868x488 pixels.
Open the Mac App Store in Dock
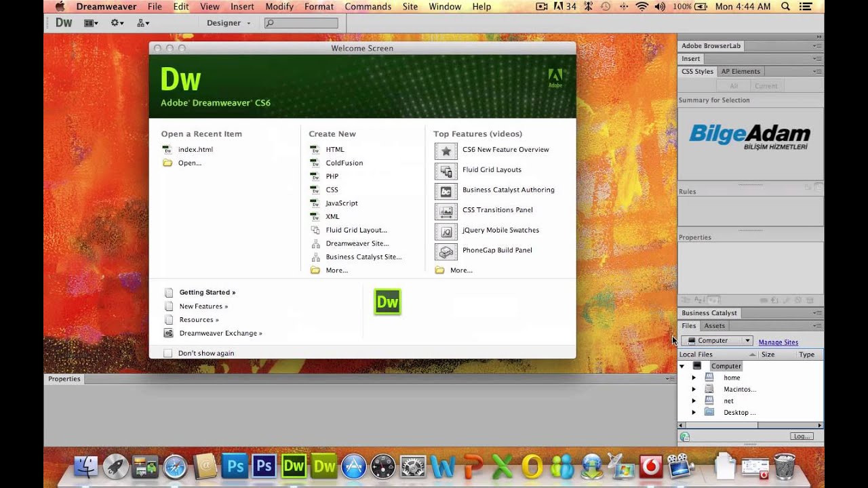point(353,466)
